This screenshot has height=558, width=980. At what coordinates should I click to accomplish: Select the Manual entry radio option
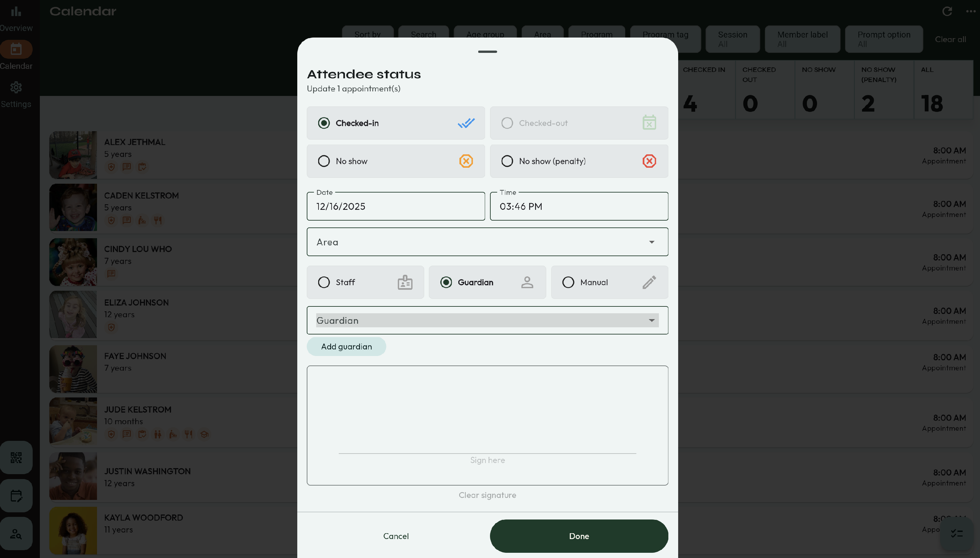pos(568,283)
